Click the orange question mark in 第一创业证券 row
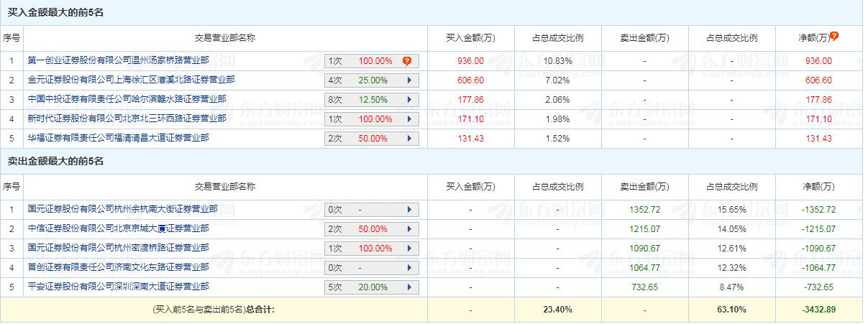This screenshot has height=324, width=868. tap(407, 61)
